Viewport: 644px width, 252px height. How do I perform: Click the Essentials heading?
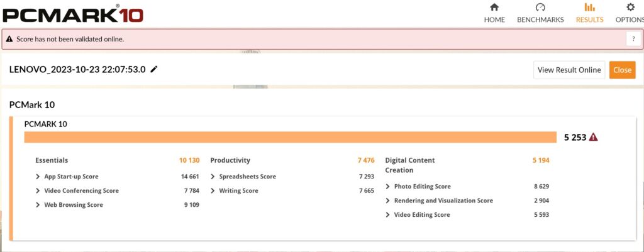52,160
